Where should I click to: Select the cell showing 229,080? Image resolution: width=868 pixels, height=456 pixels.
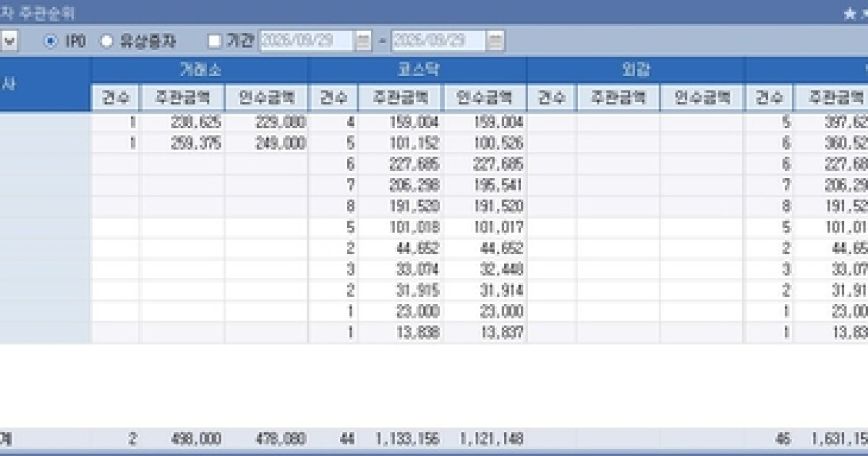click(266, 122)
